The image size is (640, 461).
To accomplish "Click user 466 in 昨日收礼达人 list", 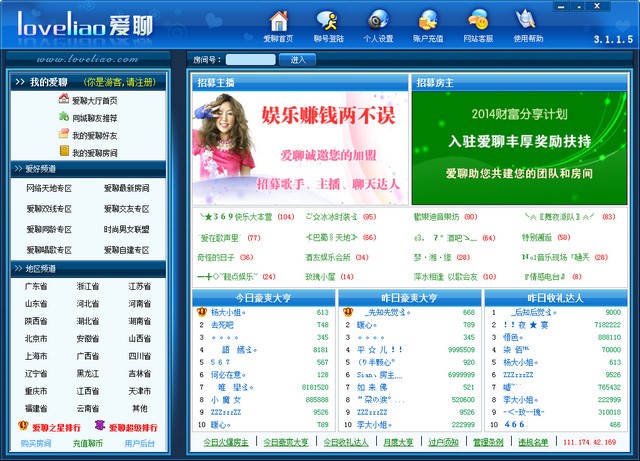I will [514, 425].
